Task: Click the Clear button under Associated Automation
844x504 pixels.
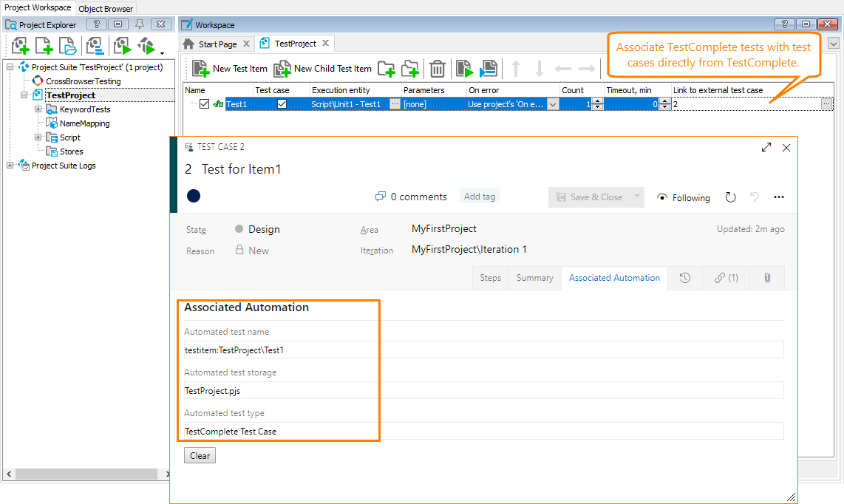Action: pyautogui.click(x=200, y=455)
